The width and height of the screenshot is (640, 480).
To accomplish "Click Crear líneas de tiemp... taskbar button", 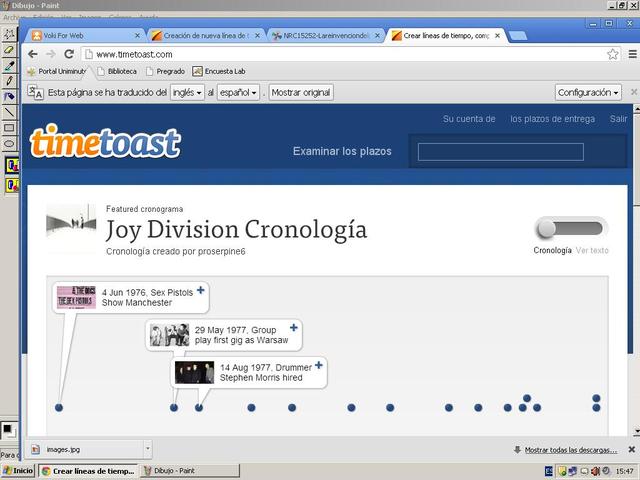I will [x=88, y=471].
